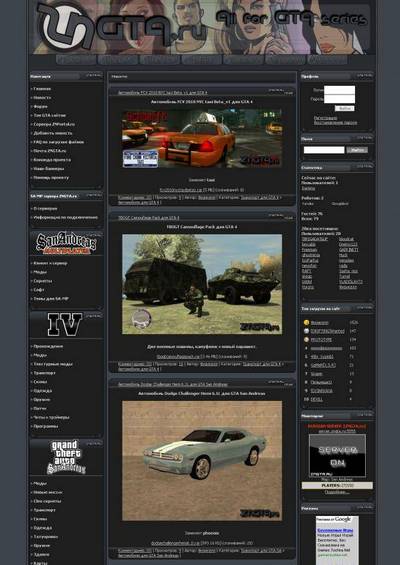Open the camouflage military vehicles screenshot
Screen dimensions: 400x565
202,284
